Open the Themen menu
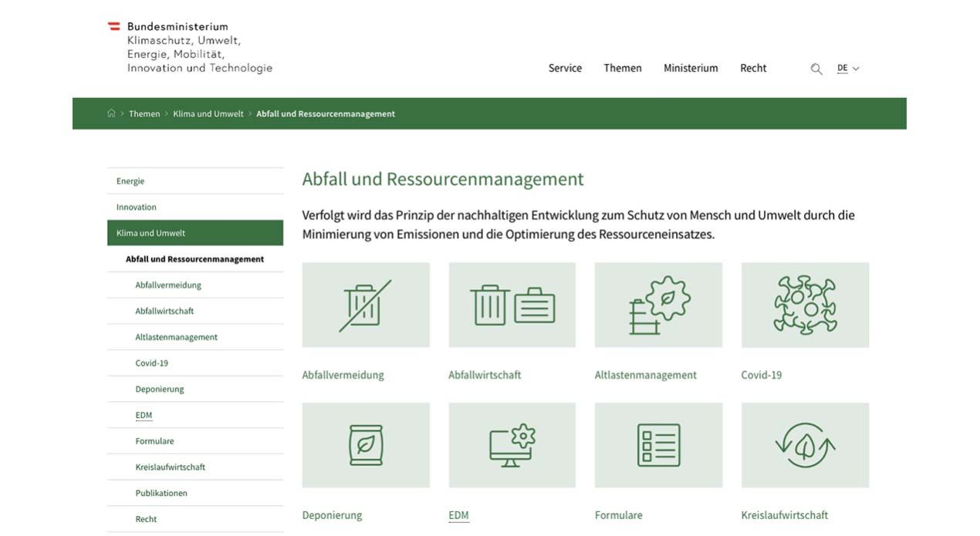Screen dimensions: 980x536 tap(623, 68)
